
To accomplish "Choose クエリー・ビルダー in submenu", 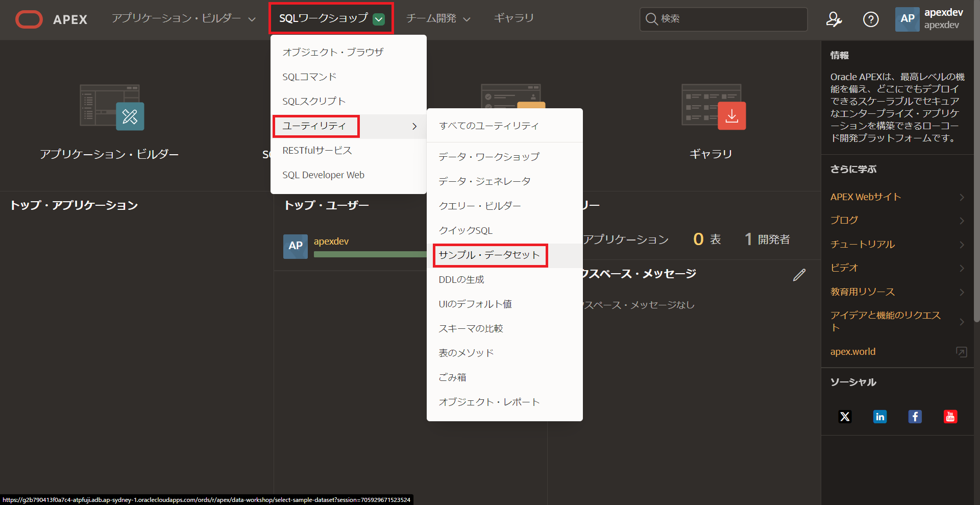I will (504, 206).
